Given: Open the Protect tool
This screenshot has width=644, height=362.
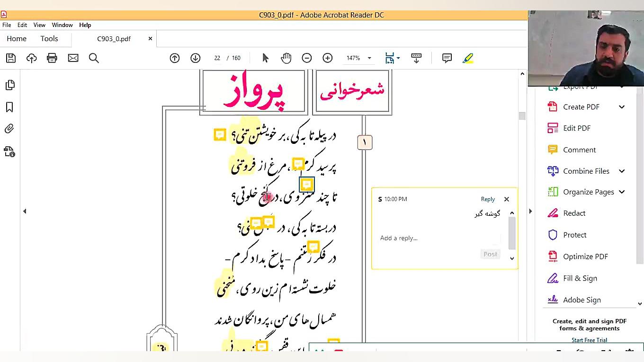Looking at the screenshot, I should point(574,235).
